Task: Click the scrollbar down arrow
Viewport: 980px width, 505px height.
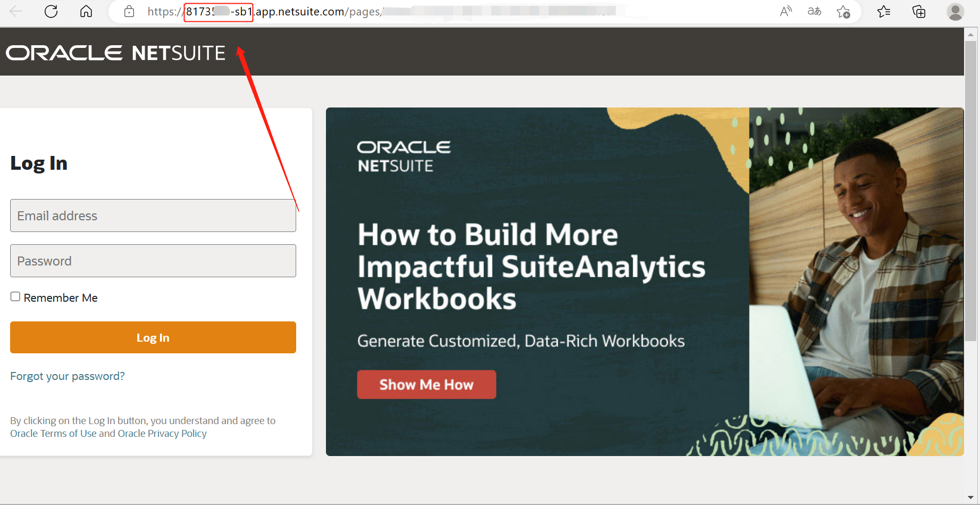Action: coord(970,498)
